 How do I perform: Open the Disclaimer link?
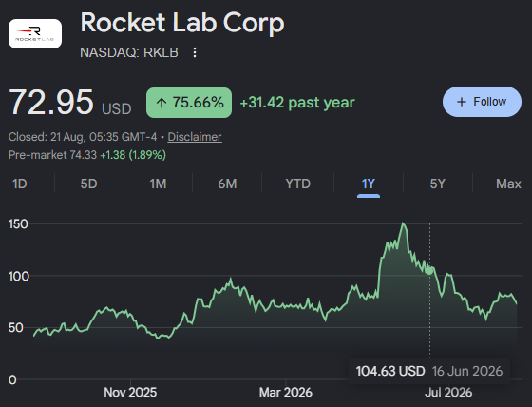[195, 137]
